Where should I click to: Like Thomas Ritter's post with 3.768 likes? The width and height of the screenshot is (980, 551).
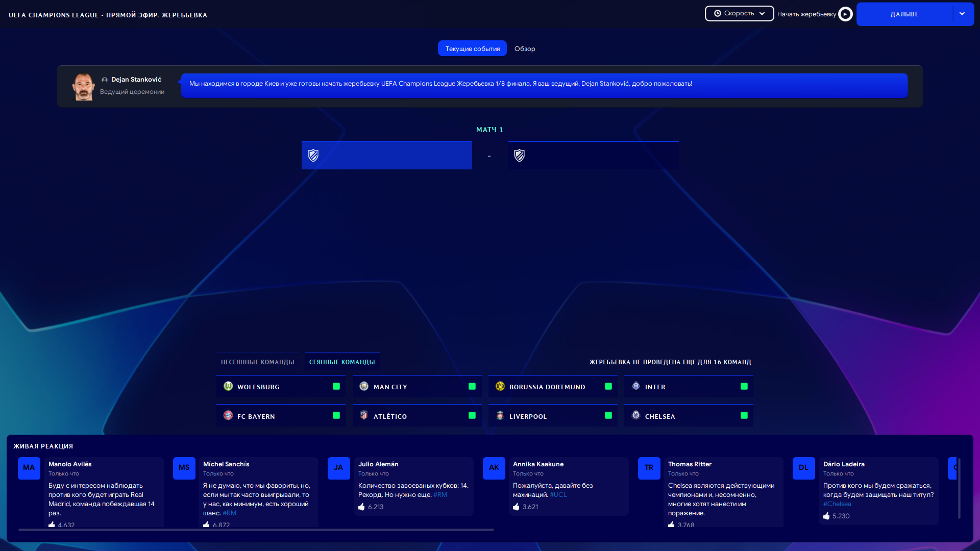(671, 524)
